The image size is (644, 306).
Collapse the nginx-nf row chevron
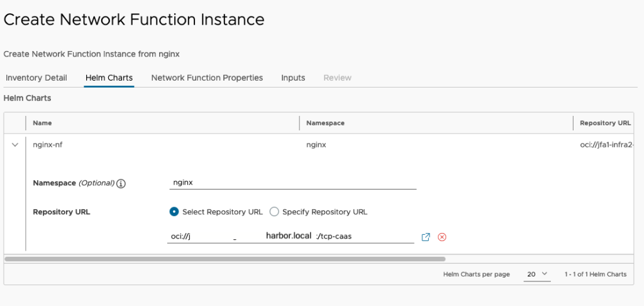(x=15, y=145)
